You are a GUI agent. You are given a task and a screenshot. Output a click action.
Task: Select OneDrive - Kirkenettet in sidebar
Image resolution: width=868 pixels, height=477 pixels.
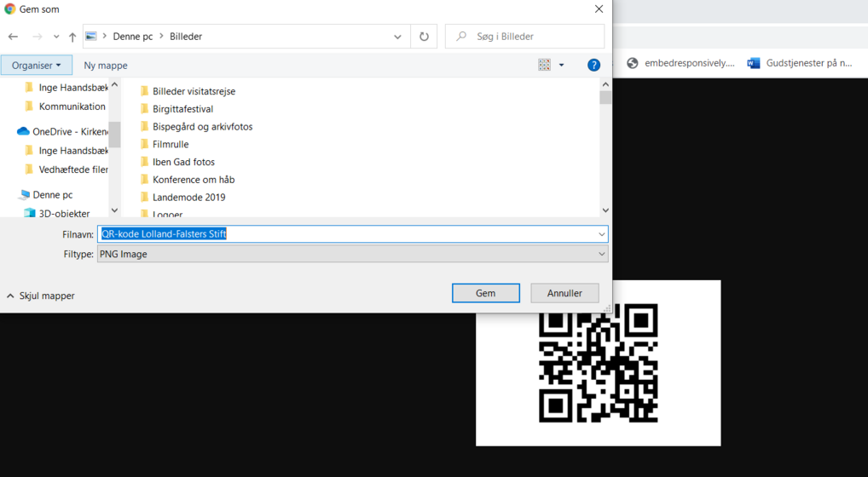click(x=70, y=131)
